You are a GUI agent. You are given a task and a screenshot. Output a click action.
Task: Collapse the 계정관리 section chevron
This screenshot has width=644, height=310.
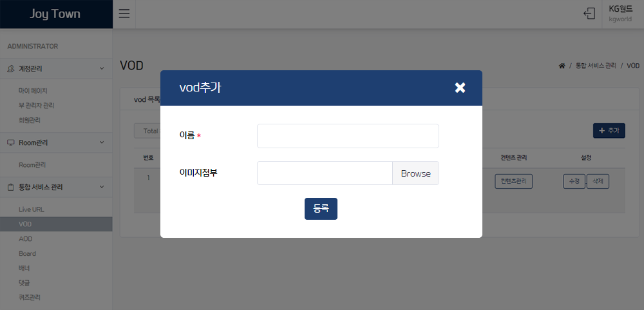[x=102, y=69]
